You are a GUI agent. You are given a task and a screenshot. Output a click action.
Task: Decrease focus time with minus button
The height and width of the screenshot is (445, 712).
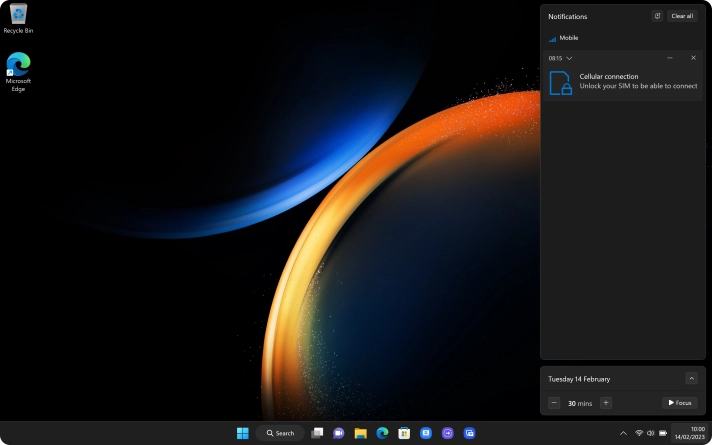pos(555,403)
